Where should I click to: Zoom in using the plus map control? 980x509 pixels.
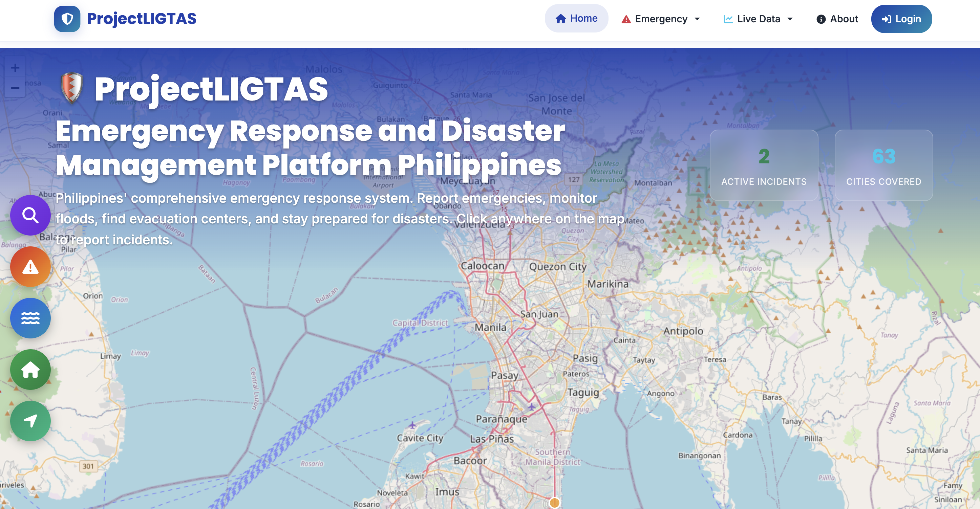click(x=15, y=67)
